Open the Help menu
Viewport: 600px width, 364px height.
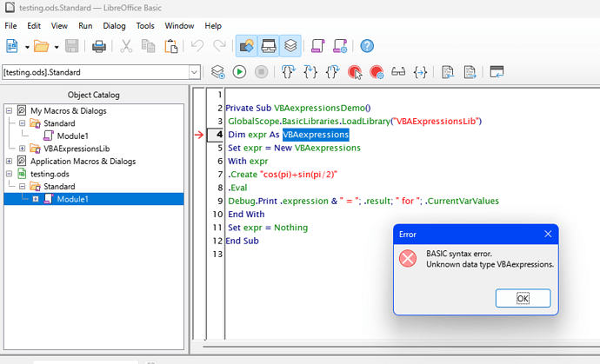tap(213, 25)
